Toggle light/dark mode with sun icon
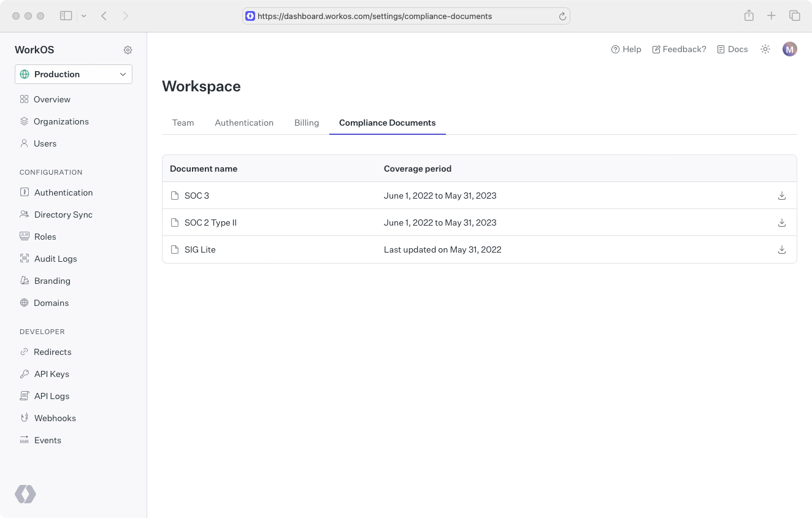Viewport: 812px width, 518px height. pos(765,49)
